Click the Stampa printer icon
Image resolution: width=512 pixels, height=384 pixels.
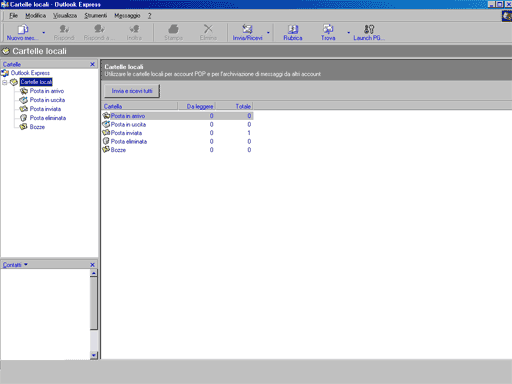click(173, 29)
